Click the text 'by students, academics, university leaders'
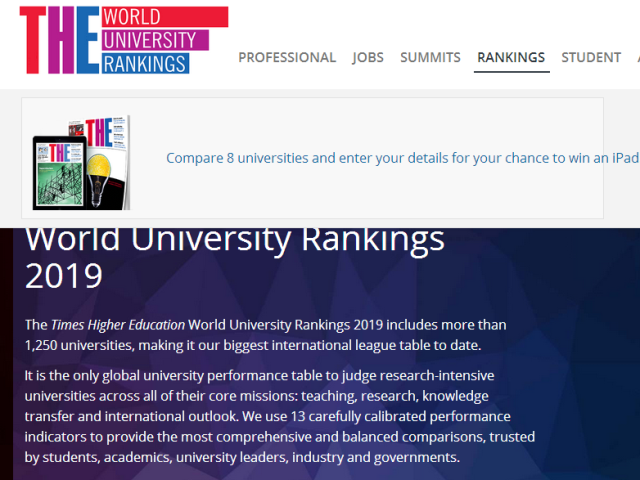Screen dimensions: 640x480 click(x=156, y=457)
